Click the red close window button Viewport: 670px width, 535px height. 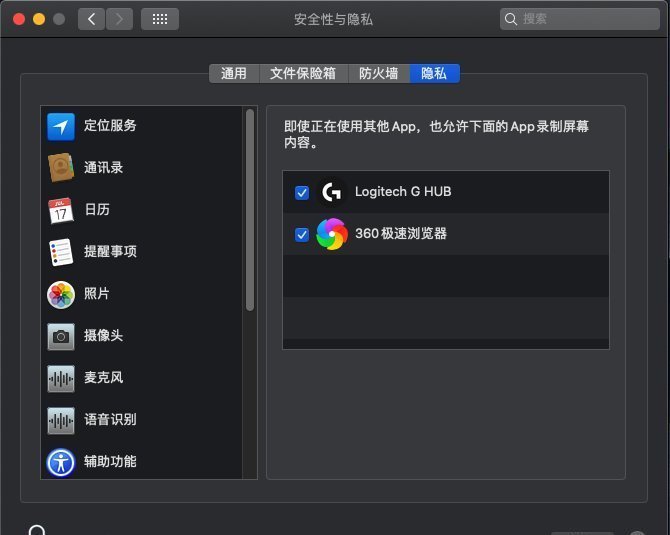(19, 19)
